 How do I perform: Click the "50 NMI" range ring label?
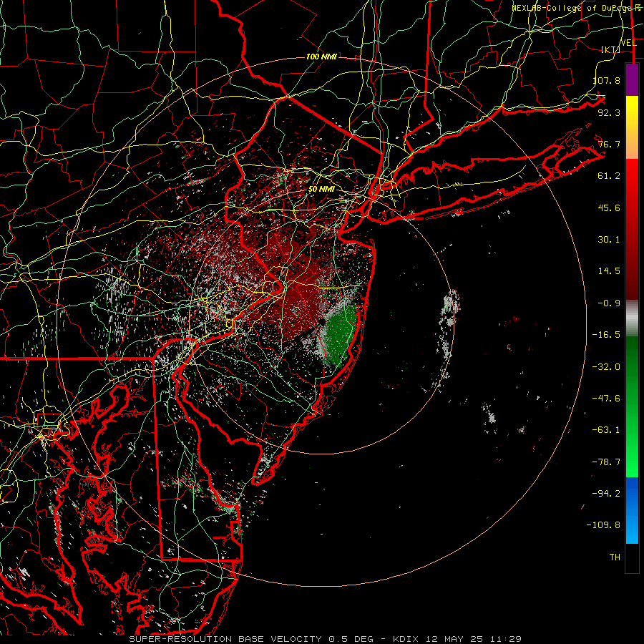pos(321,190)
